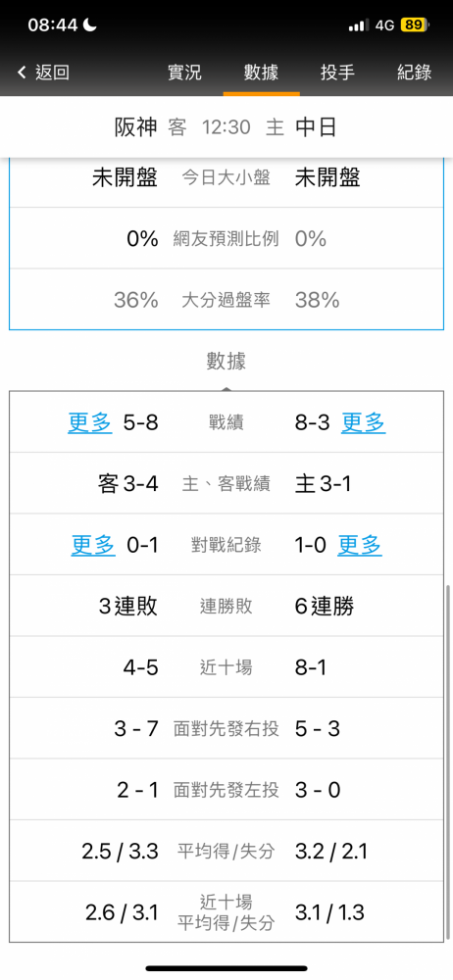The width and height of the screenshot is (453, 980).
Task: Select the 數據 tab
Action: [x=261, y=73]
